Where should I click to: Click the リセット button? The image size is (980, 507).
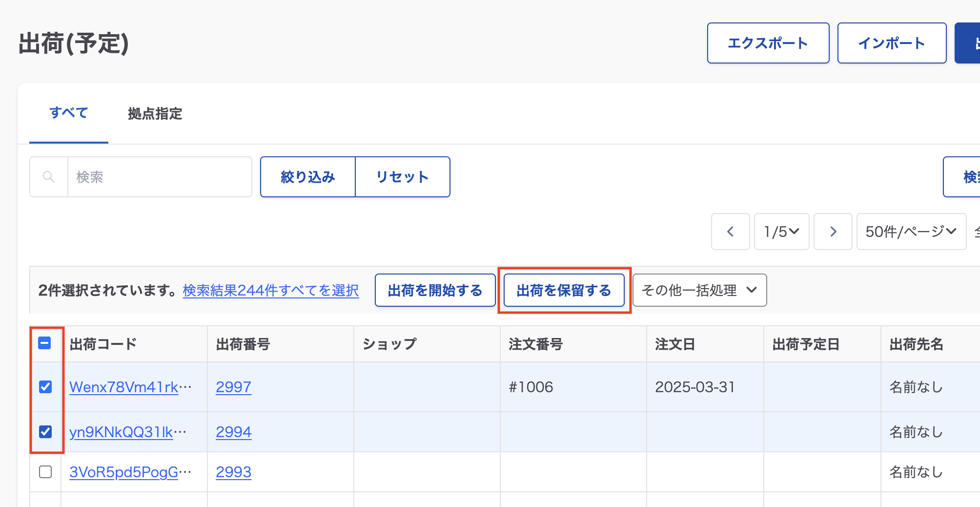point(402,177)
